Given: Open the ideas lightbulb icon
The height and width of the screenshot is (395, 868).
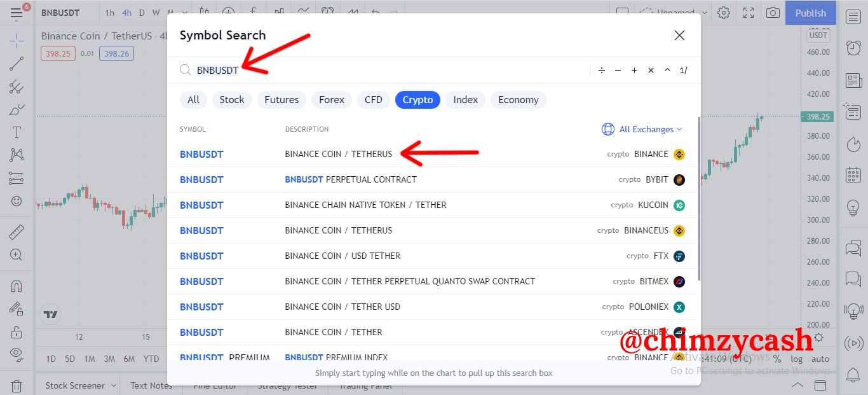Looking at the screenshot, I should pyautogui.click(x=853, y=208).
